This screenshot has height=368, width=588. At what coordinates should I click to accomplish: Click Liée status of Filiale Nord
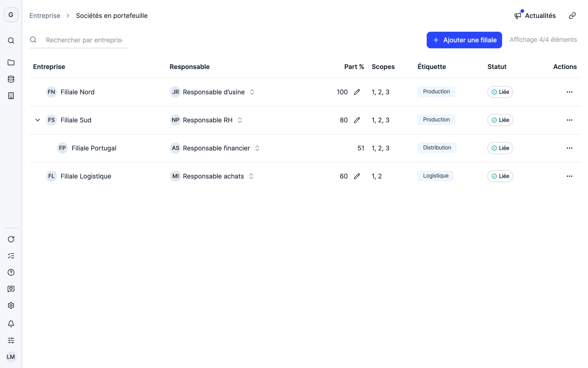[x=500, y=92]
